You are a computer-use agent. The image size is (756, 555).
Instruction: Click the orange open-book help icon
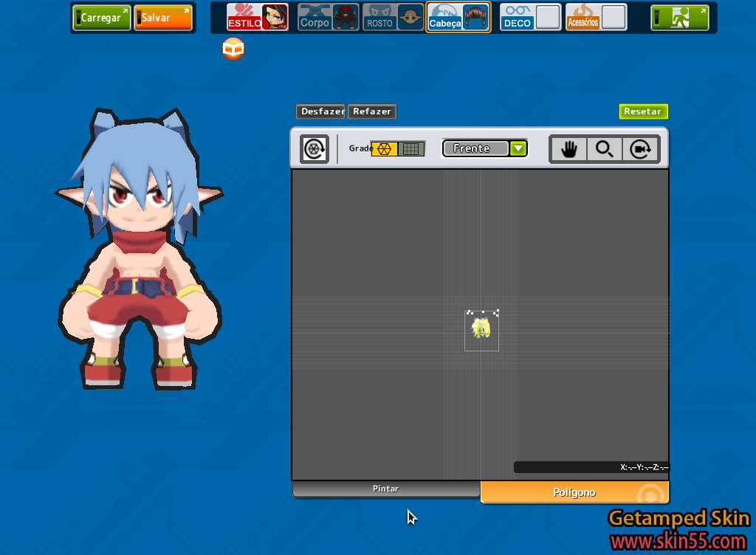tap(233, 49)
